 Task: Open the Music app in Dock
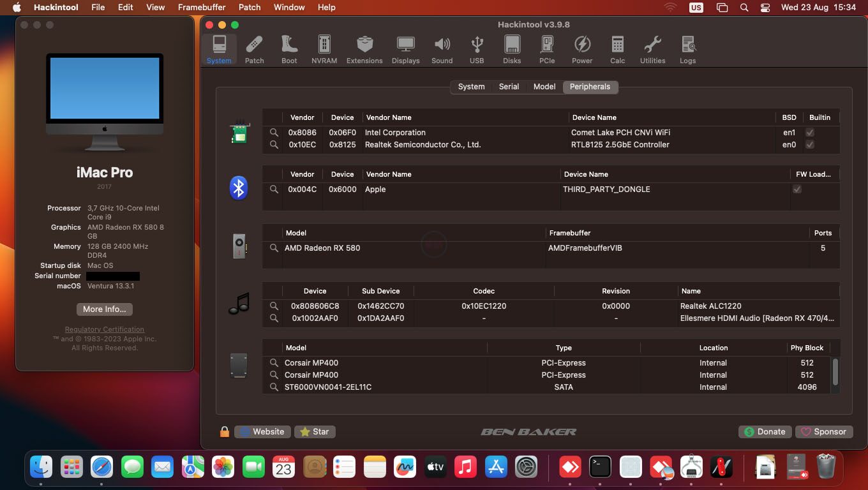466,468
